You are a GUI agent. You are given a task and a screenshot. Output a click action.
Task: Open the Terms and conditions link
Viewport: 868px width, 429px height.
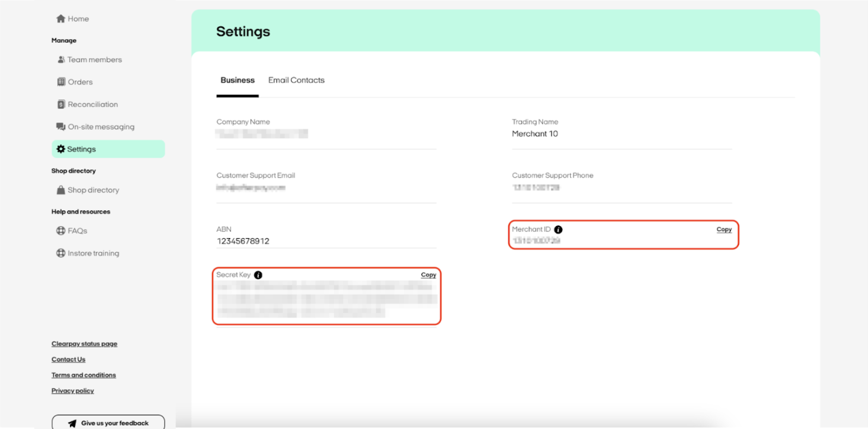coord(84,375)
